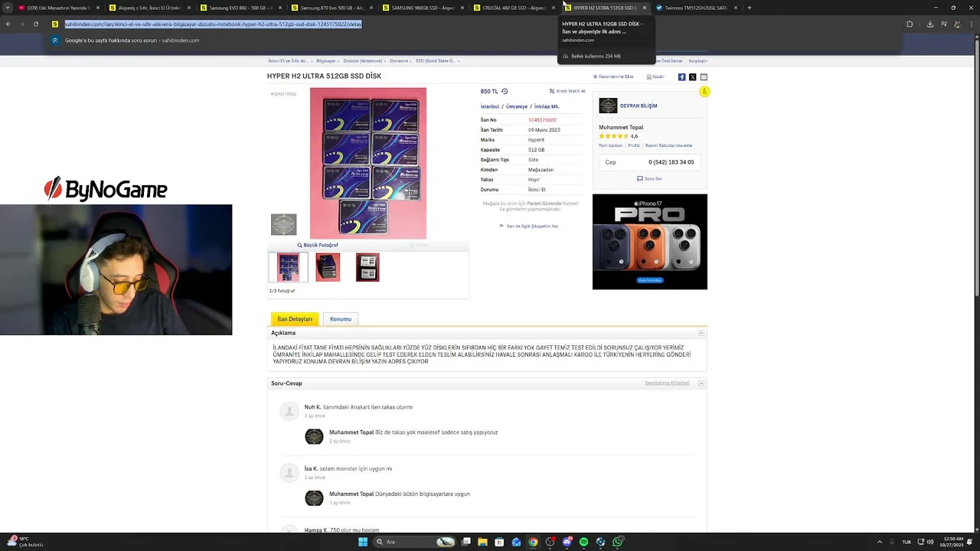
Task: Click the Yazdır print link
Action: (x=655, y=77)
